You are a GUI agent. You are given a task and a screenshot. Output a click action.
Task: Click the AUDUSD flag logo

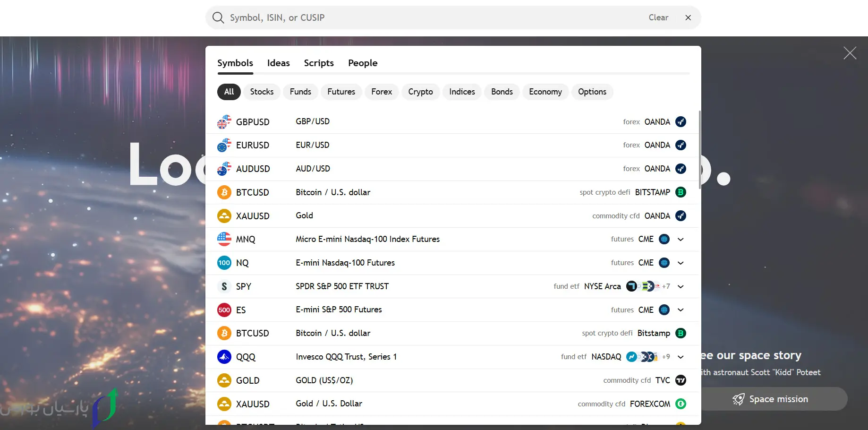tap(224, 169)
